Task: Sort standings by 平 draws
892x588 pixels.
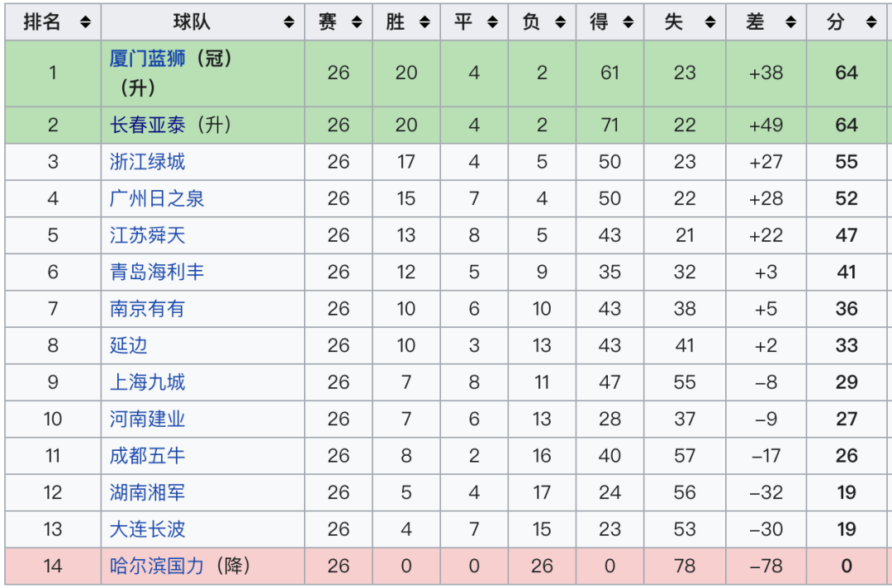Action: (491, 23)
